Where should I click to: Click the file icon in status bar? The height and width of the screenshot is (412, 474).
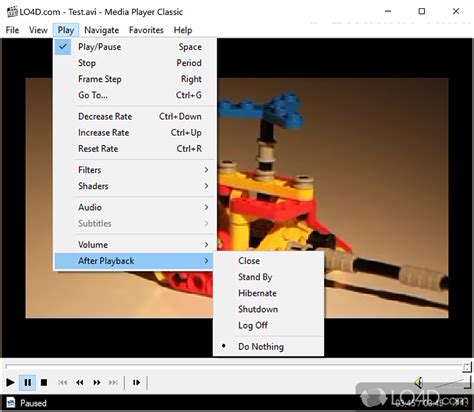tap(11, 402)
